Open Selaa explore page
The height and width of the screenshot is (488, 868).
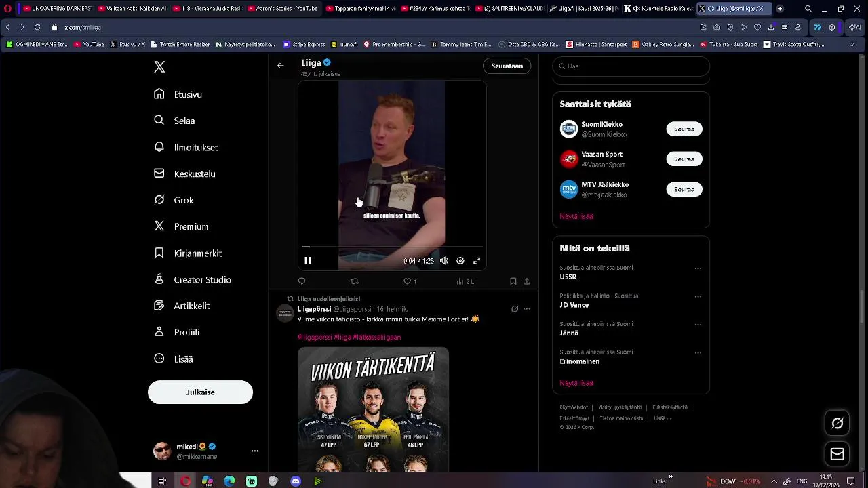tap(175, 121)
